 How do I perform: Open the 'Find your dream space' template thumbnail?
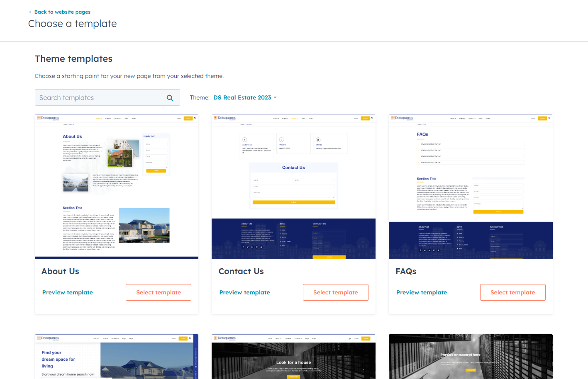coord(117,357)
